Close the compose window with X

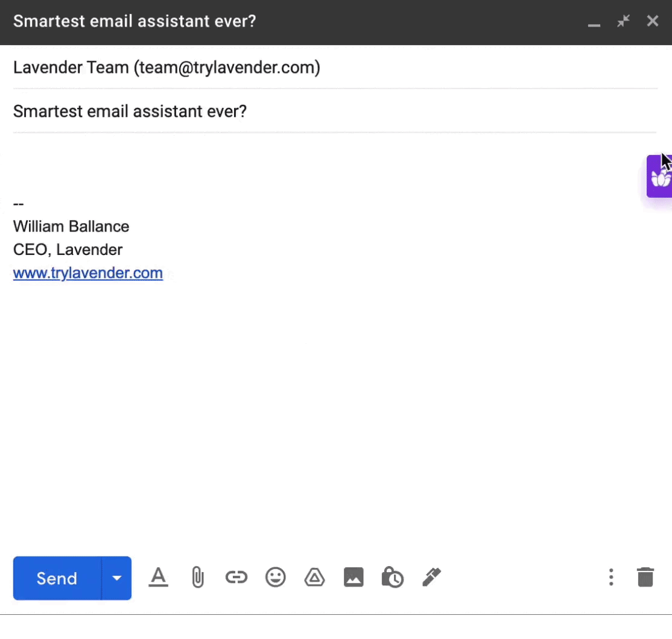pyautogui.click(x=653, y=22)
